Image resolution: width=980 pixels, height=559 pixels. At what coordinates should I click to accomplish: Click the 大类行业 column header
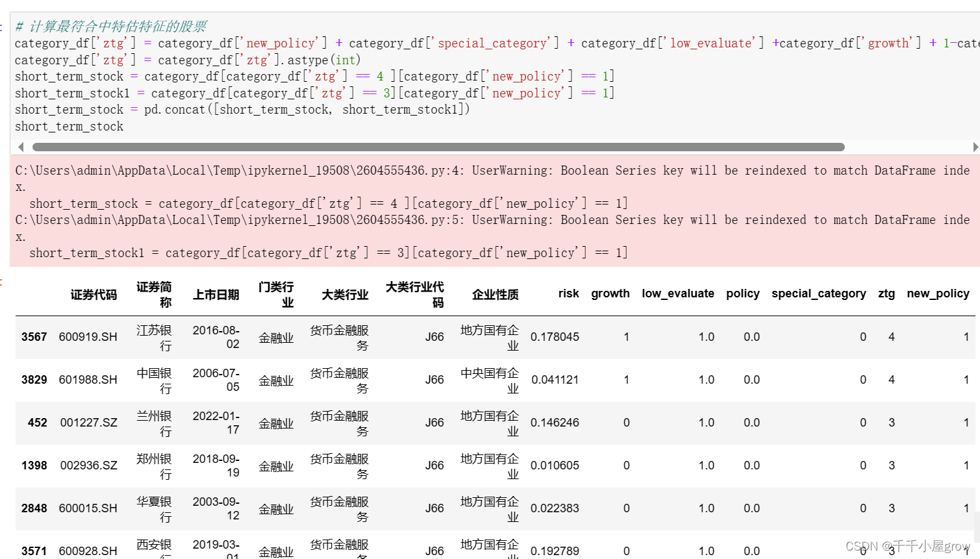tap(345, 295)
